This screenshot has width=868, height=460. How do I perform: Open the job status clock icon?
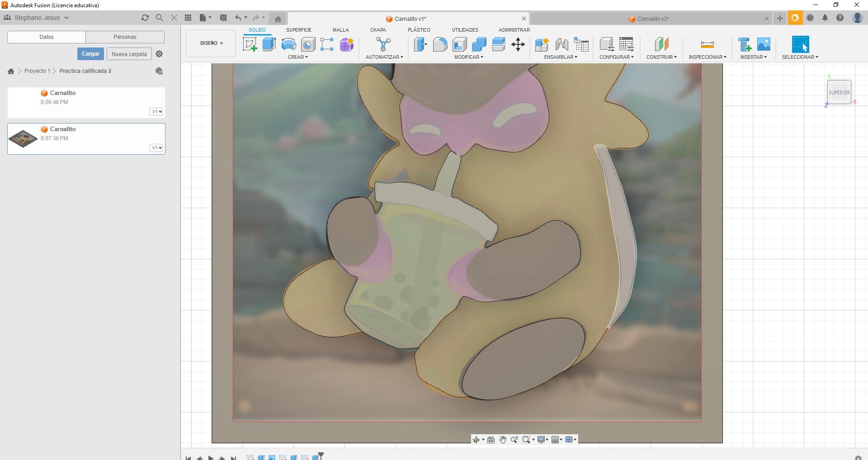click(810, 18)
